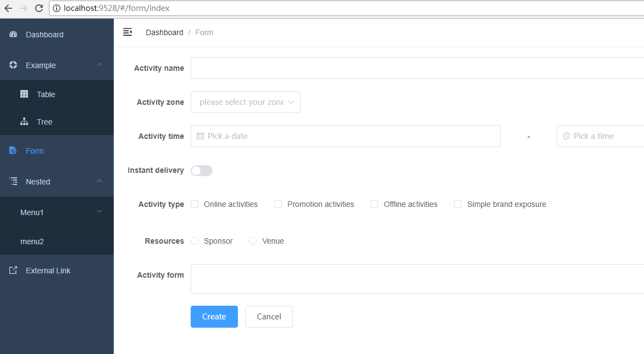Open the Activity zone dropdown
Screen dimensions: 644x354
tap(246, 102)
